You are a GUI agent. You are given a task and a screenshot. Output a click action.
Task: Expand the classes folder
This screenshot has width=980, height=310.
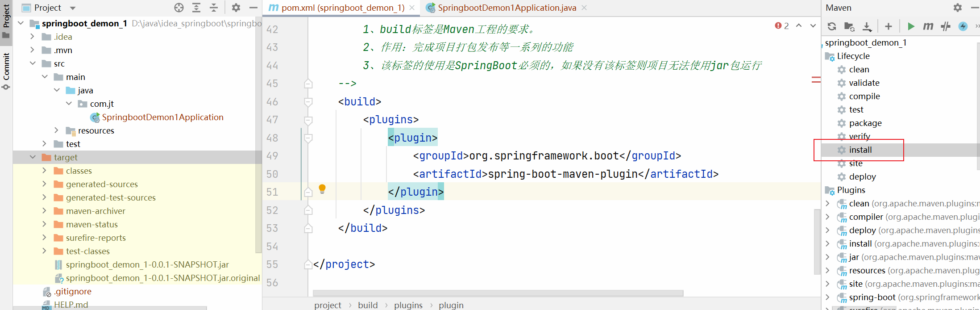tap(45, 171)
